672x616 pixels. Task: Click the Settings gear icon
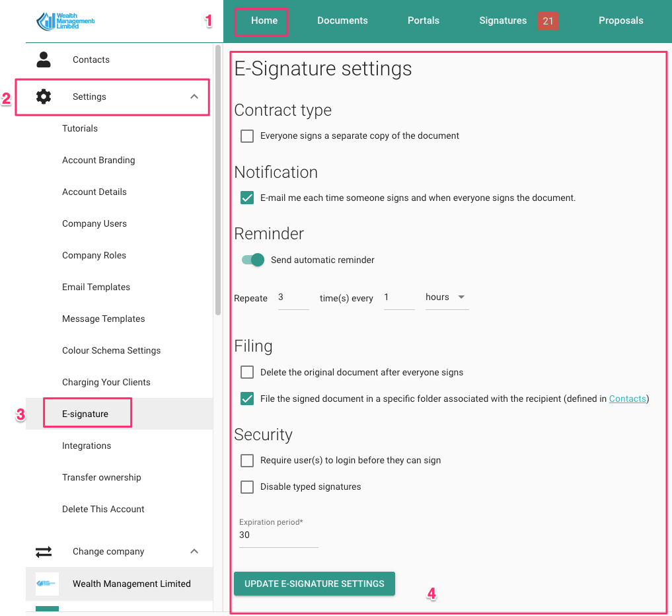pyautogui.click(x=44, y=96)
